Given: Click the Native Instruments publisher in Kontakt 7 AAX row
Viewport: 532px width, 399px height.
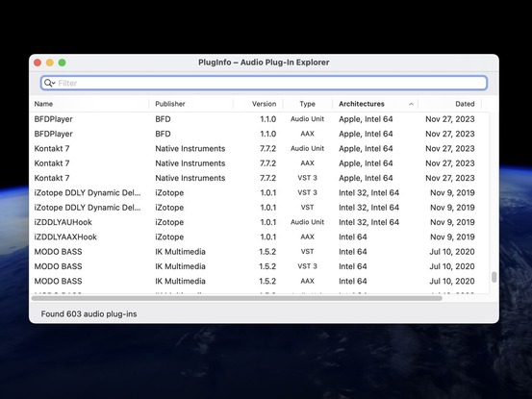Looking at the screenshot, I should coord(190,163).
